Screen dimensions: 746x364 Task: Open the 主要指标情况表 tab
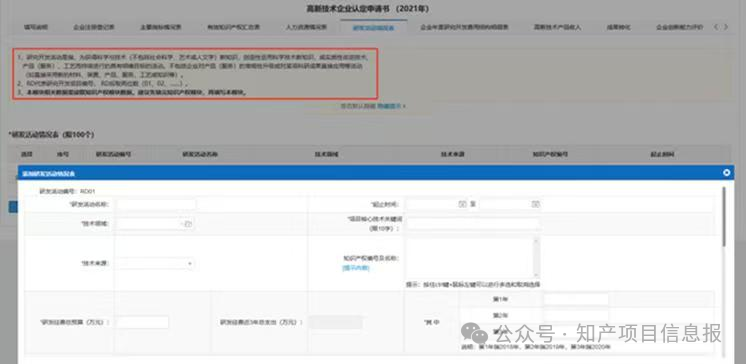coord(160,28)
